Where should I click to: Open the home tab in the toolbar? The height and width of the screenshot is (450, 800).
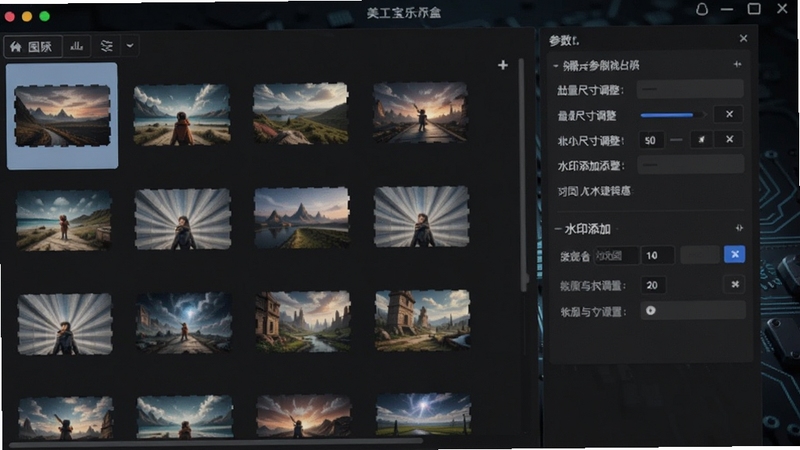pos(33,46)
